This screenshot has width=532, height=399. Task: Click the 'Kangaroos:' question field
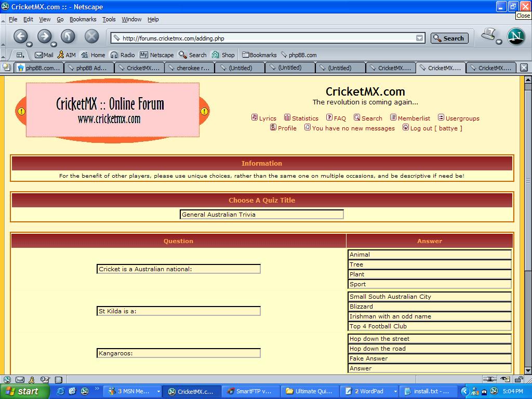(x=179, y=353)
